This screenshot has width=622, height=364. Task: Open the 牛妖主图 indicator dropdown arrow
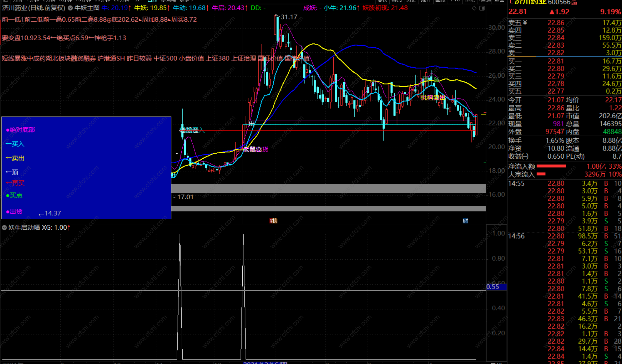click(70, 8)
